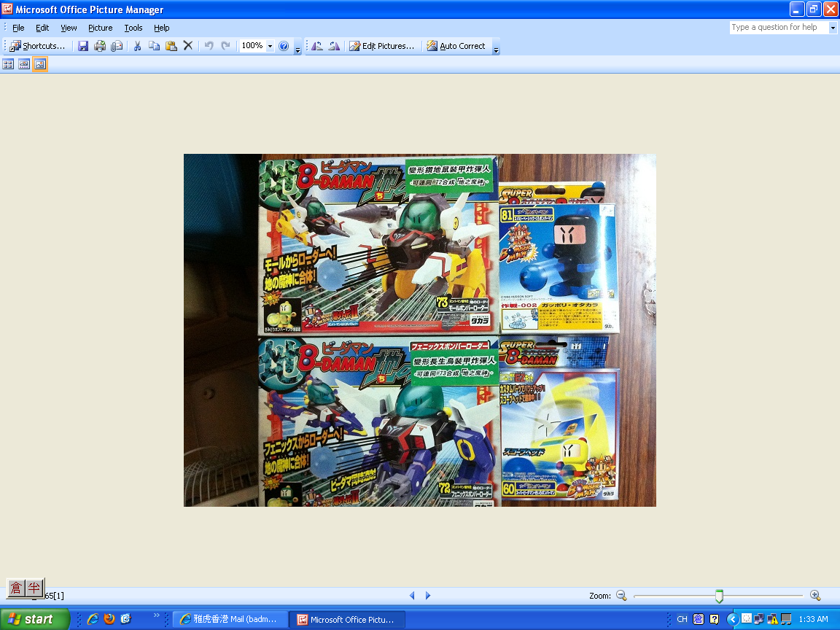Apply Auto Correct to the picture
This screenshot has width=840, height=630.
456,46
